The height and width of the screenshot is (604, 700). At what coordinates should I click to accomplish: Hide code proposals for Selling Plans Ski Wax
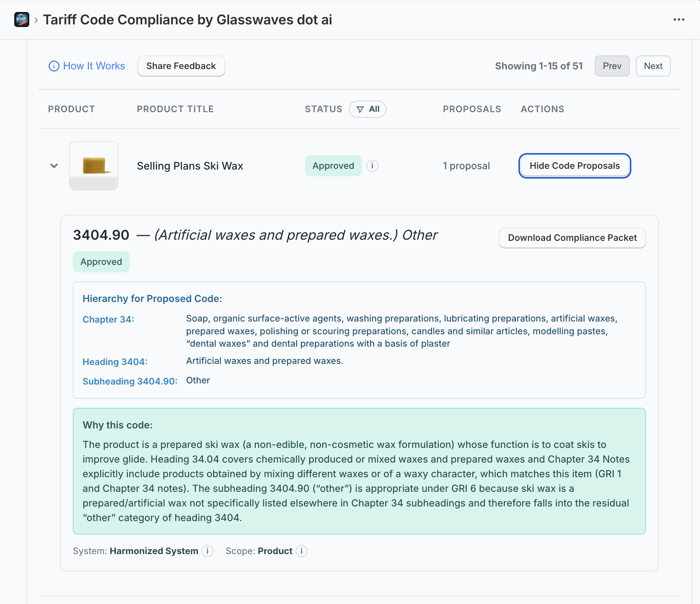coord(574,165)
